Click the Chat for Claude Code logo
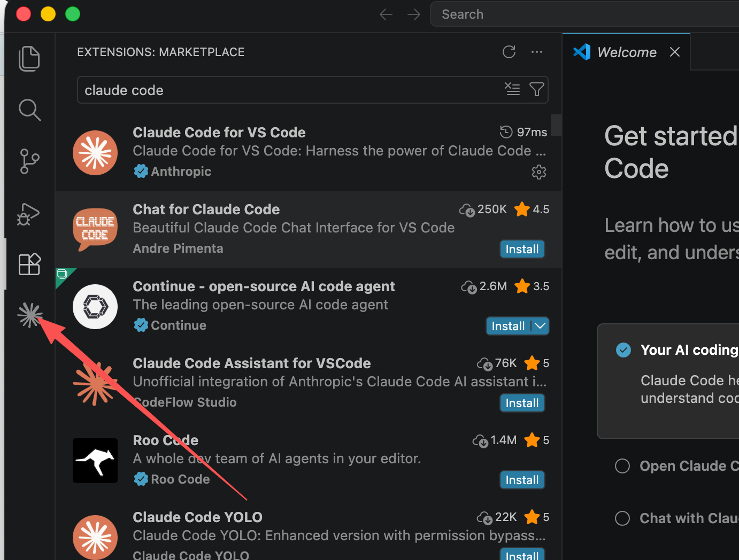739x560 pixels. tap(95, 230)
